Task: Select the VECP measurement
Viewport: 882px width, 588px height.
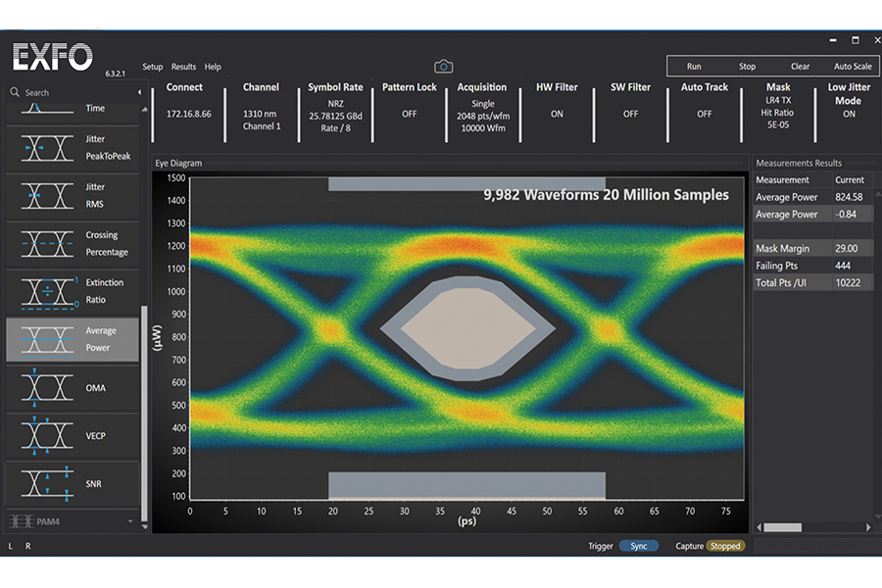Action: click(73, 436)
